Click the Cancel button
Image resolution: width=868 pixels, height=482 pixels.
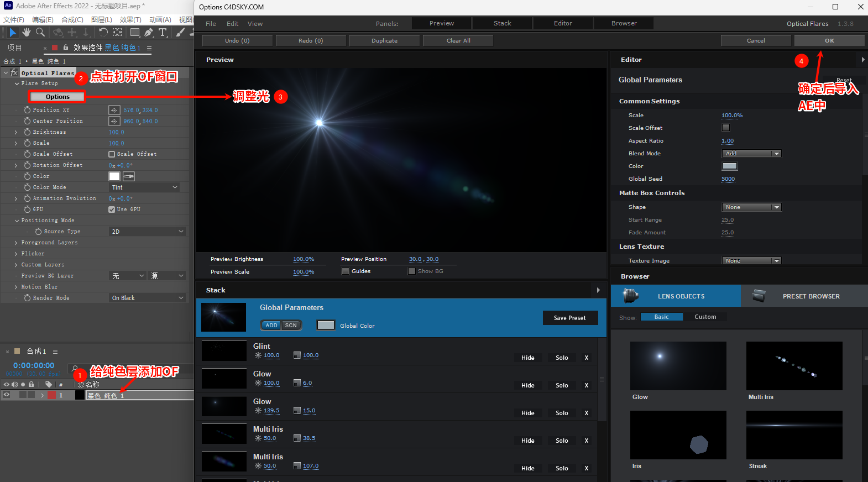point(756,40)
